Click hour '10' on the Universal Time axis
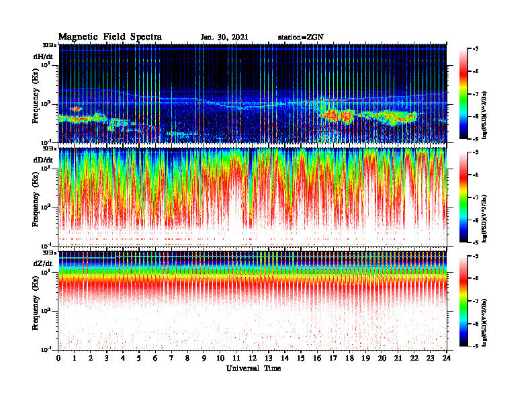The width and height of the screenshot is (532, 411). (x=220, y=358)
